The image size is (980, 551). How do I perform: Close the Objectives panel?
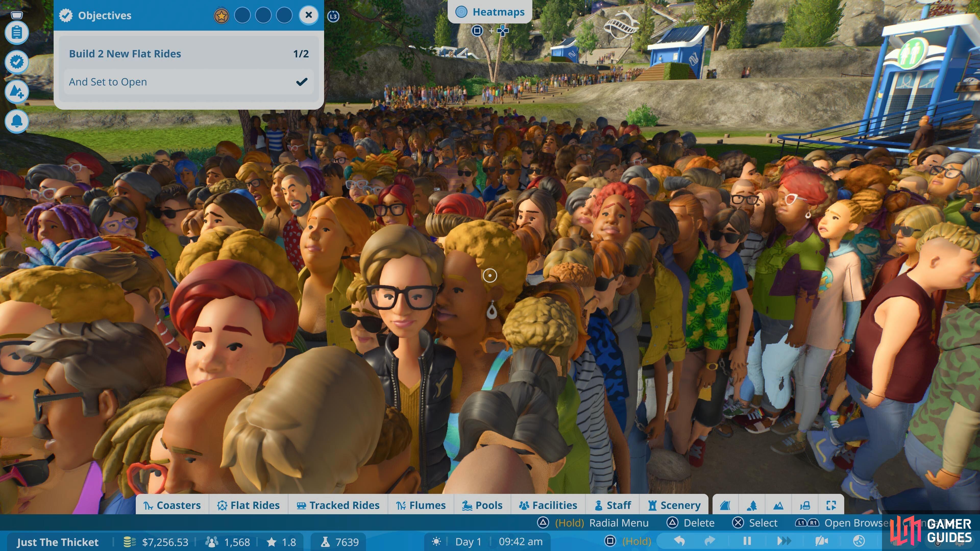click(309, 15)
